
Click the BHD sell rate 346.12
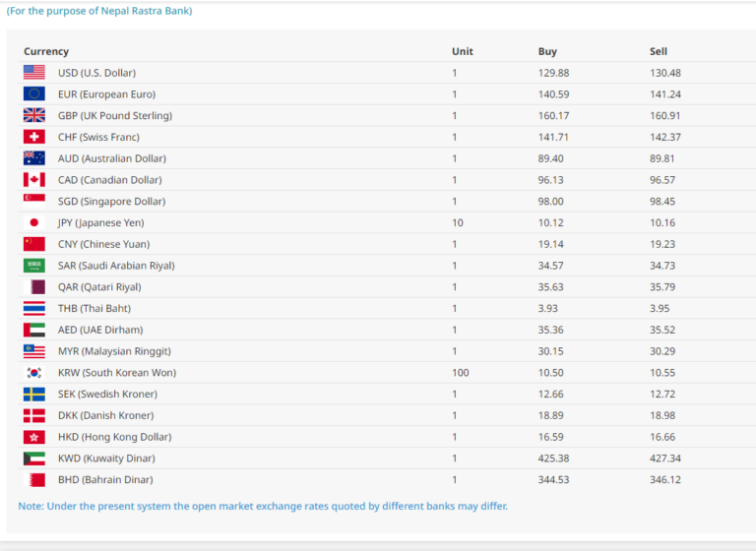[665, 480]
